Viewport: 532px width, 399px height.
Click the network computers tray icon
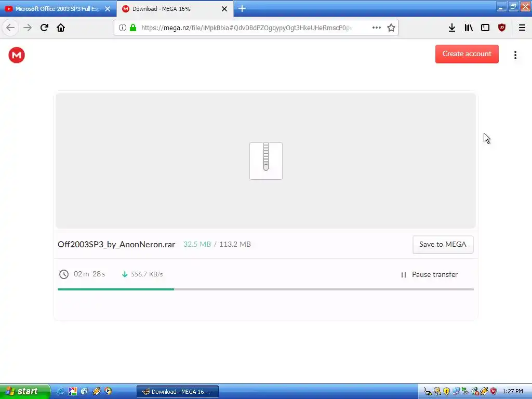pyautogui.click(x=456, y=392)
